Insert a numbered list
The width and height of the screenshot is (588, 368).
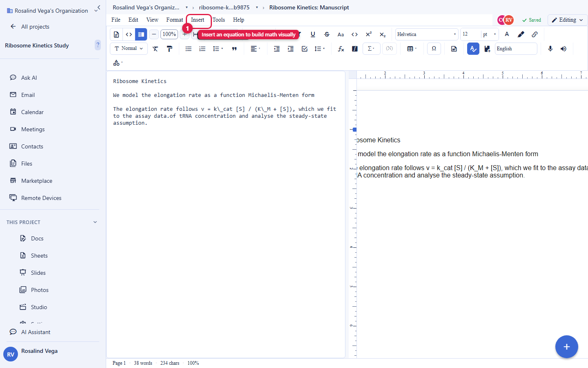203,49
